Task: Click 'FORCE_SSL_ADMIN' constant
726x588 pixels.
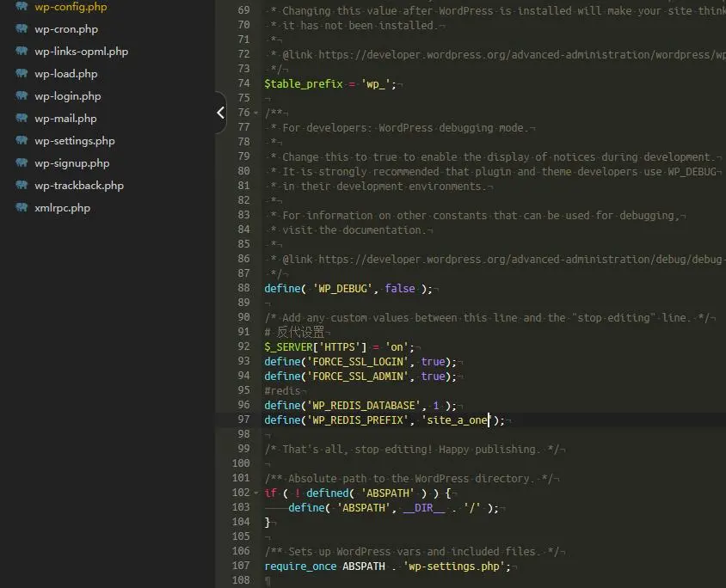Action: click(x=358, y=377)
